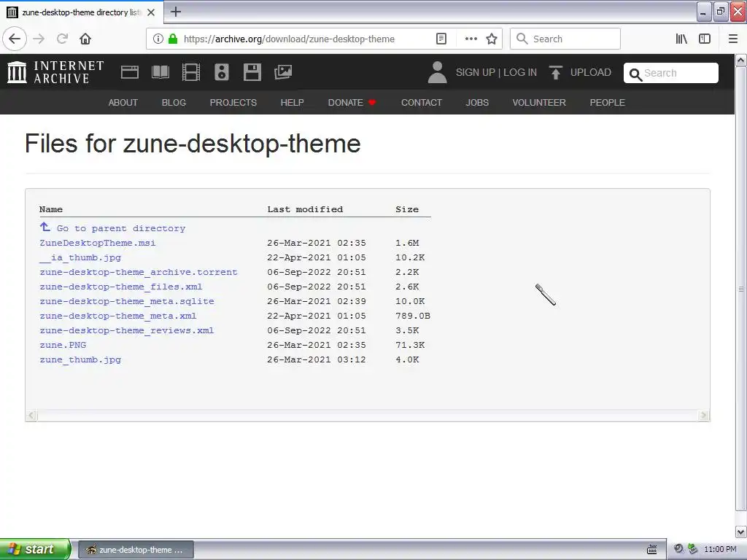Click the Size column header
This screenshot has height=560, width=747.
(407, 209)
